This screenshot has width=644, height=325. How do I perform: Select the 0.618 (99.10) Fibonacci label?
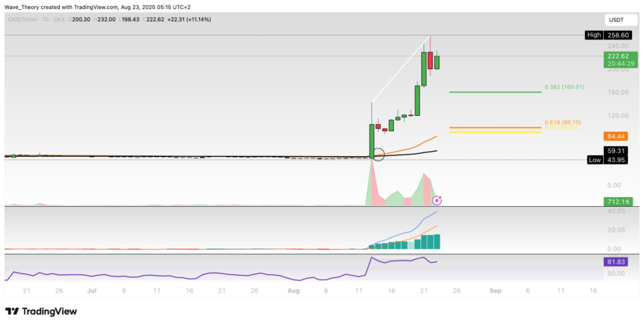pyautogui.click(x=563, y=123)
